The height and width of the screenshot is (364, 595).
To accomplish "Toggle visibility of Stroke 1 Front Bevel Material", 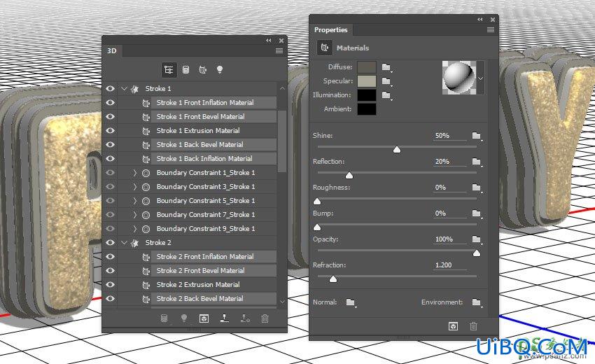I will pyautogui.click(x=110, y=116).
